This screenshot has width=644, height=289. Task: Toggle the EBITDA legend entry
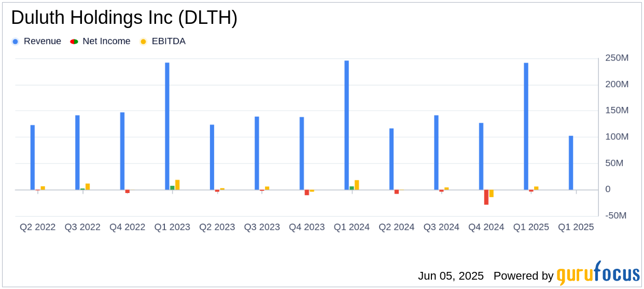pos(162,42)
